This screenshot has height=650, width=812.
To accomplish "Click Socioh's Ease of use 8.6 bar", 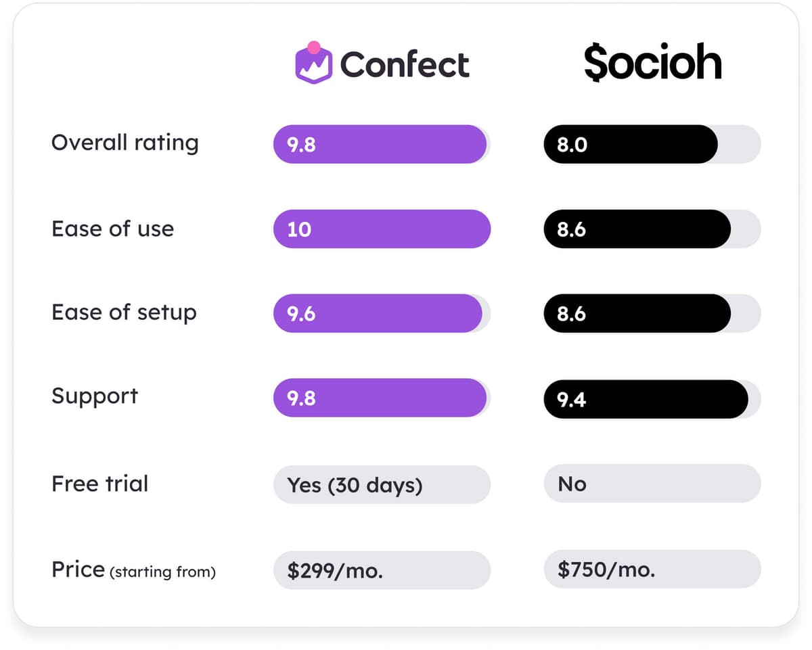I will [637, 229].
